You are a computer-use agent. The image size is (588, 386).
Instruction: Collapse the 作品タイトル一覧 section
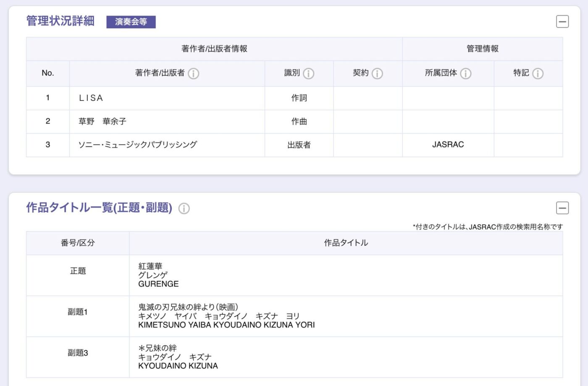coord(562,208)
